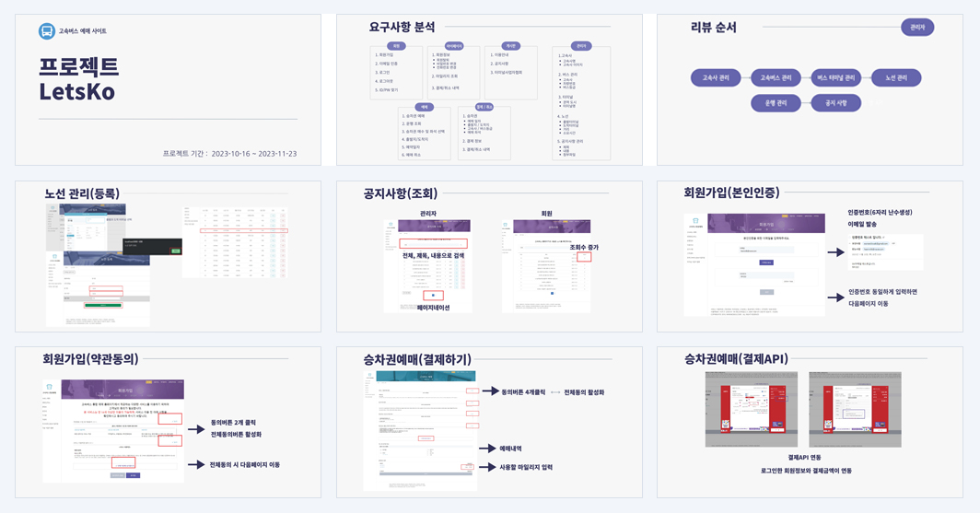Click arrow beside 전체동의버튼 활성화 text
Viewport: 980px width, 513px height.
tap(196, 429)
